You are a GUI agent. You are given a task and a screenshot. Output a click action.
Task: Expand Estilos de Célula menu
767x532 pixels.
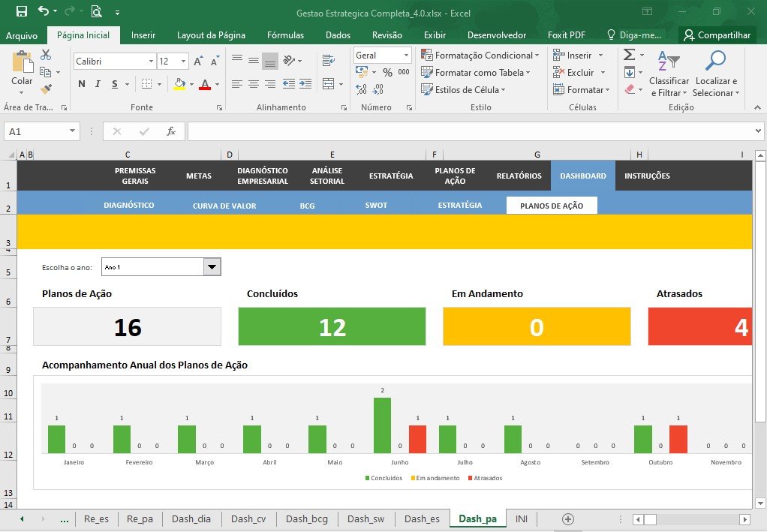[463, 89]
